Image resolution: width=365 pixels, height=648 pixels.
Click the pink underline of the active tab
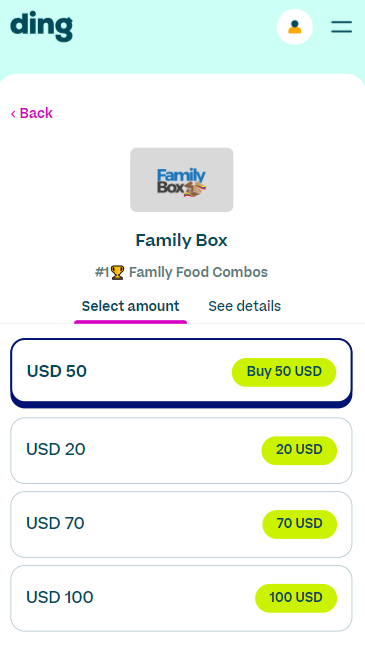pyautogui.click(x=130, y=322)
